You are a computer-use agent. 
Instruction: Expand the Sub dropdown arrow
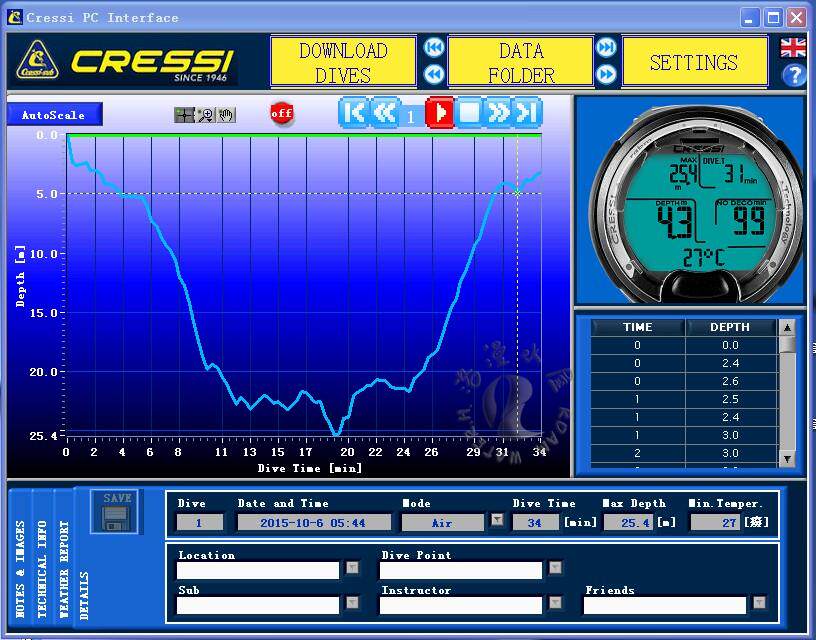coord(352,603)
